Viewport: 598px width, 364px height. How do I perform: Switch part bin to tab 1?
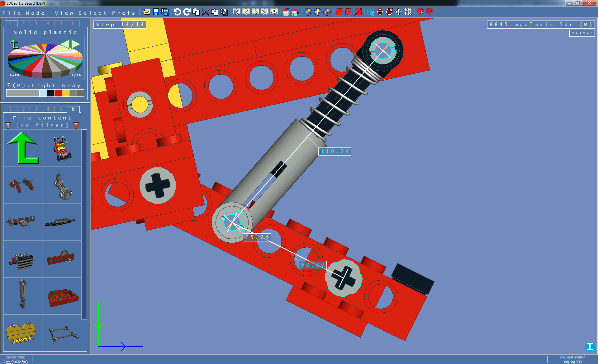11,109
